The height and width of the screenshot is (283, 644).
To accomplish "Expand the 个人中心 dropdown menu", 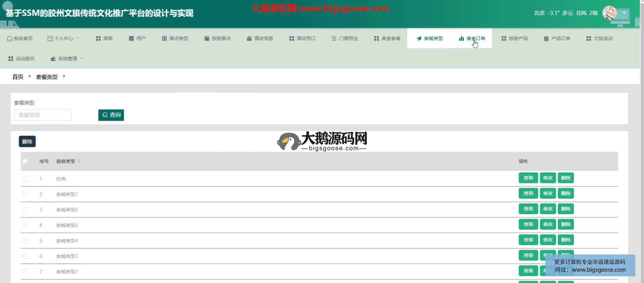I will [x=64, y=39].
